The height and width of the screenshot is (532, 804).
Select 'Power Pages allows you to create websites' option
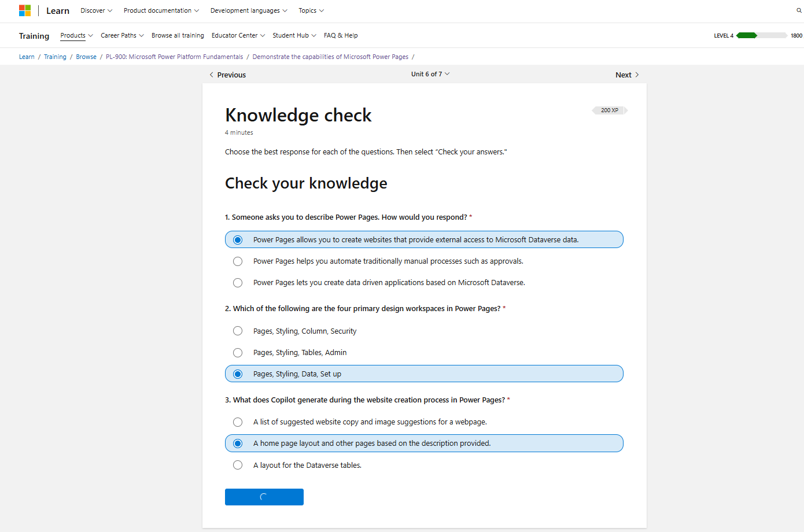point(424,239)
